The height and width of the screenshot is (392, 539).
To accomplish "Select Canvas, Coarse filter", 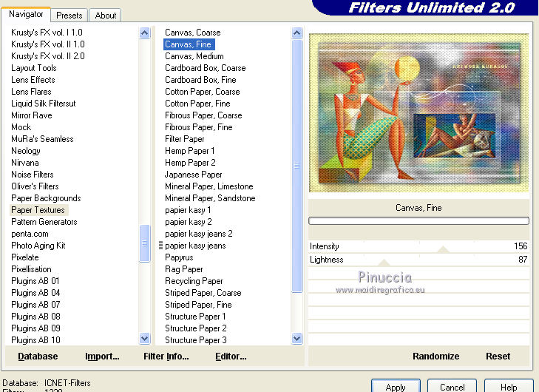I will pos(192,33).
